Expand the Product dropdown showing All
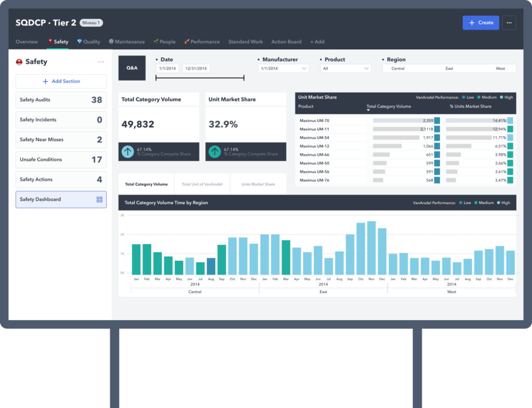Image resolution: width=532 pixels, height=408 pixels. pos(345,69)
